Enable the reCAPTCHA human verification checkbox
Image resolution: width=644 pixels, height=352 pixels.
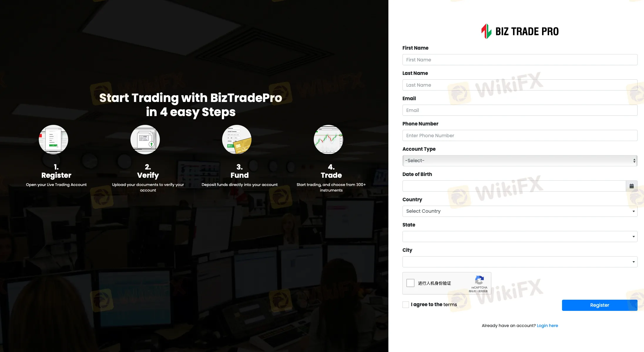(x=410, y=283)
